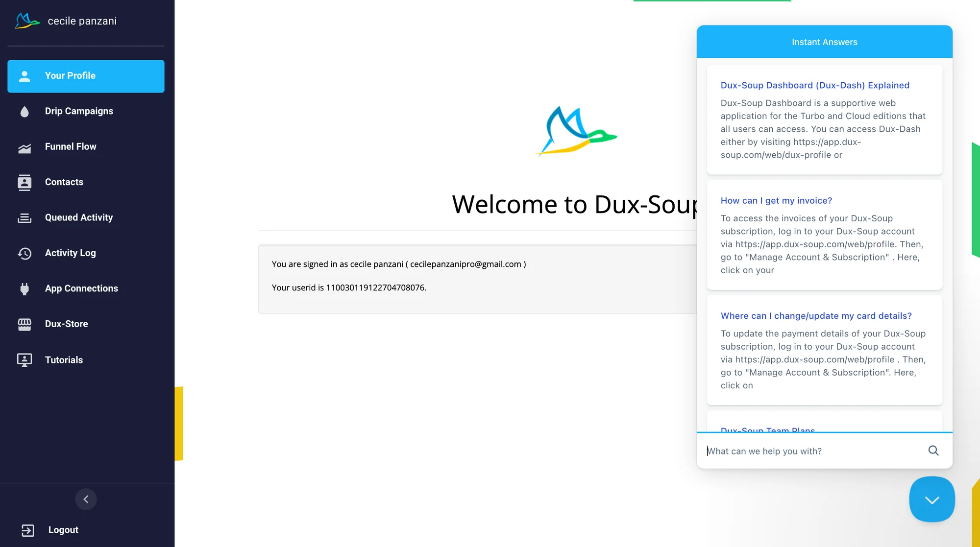Click the App Connections plug icon

(24, 289)
